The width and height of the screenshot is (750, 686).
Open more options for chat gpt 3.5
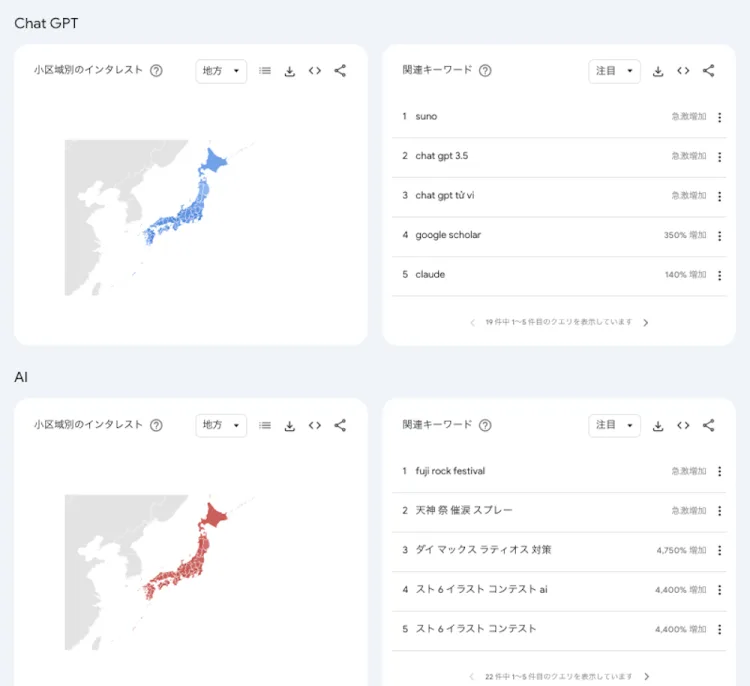(x=719, y=157)
